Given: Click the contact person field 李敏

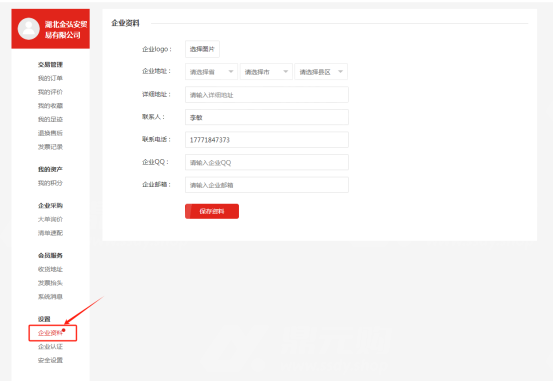Looking at the screenshot, I should [267, 117].
